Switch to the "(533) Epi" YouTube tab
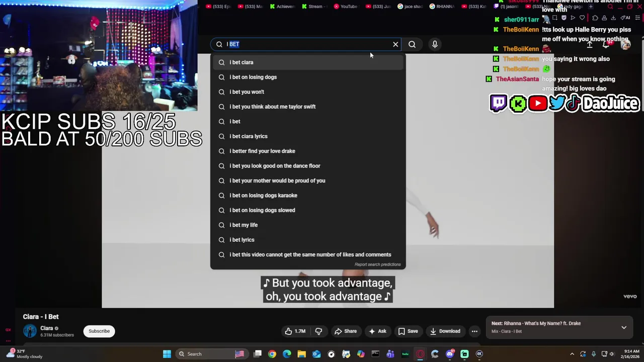Viewport: 644px width, 362px height. pos(219,7)
